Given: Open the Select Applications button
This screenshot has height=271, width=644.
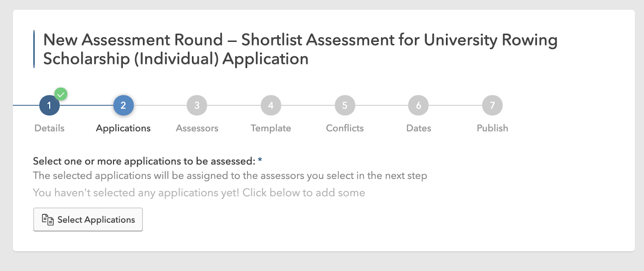Looking at the screenshot, I should click(88, 220).
